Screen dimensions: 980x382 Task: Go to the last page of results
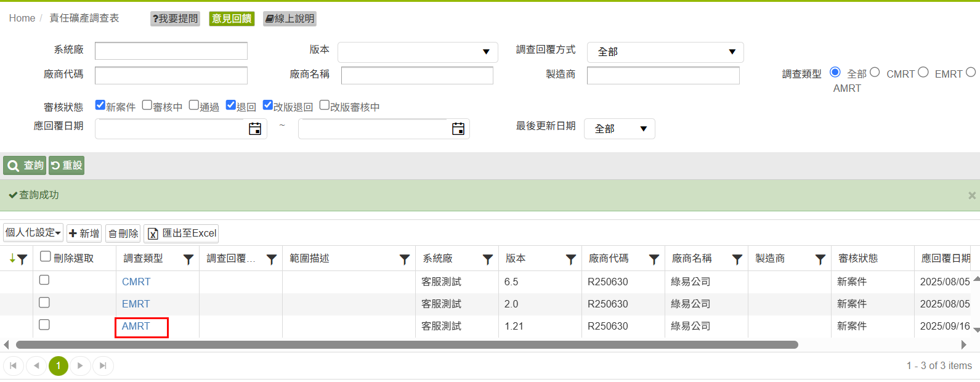click(103, 366)
